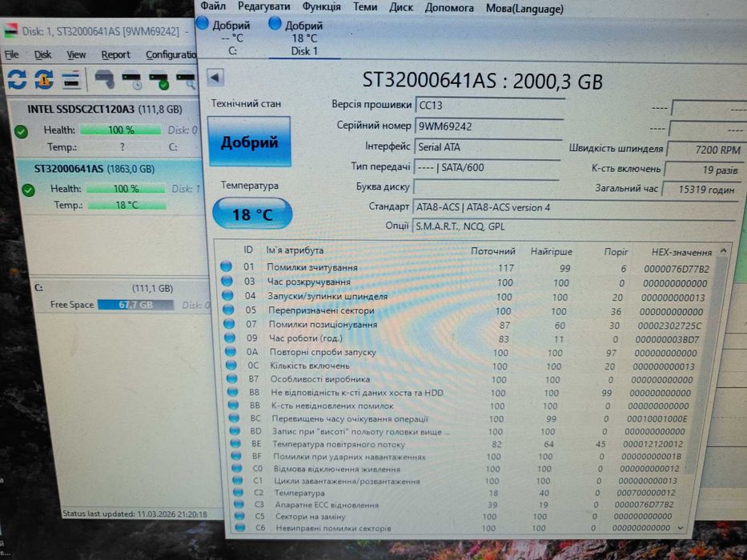Screen dimensions: 747x560
Task: Click the 18 °C temperature button
Action: coord(252,214)
